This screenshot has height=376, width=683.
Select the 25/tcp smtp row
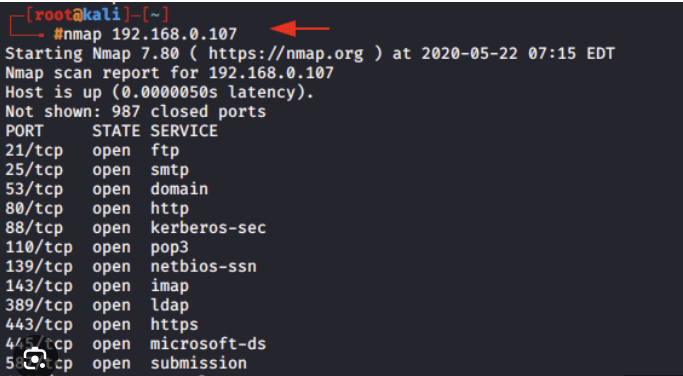pyautogui.click(x=97, y=170)
